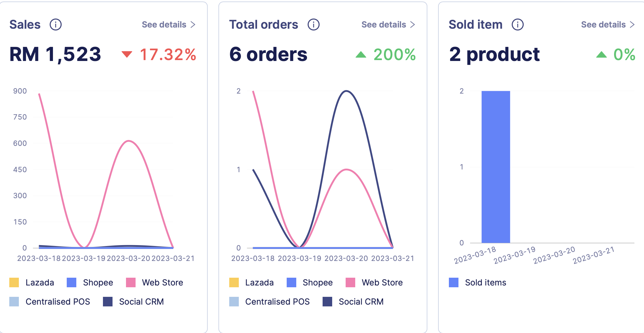Click the green up arrow next to 0%
The height and width of the screenshot is (333, 644).
[601, 54]
